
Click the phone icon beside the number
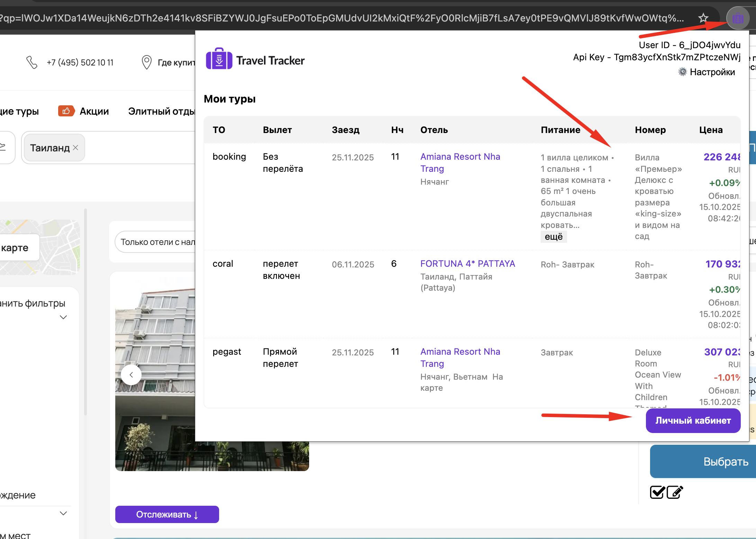click(32, 62)
